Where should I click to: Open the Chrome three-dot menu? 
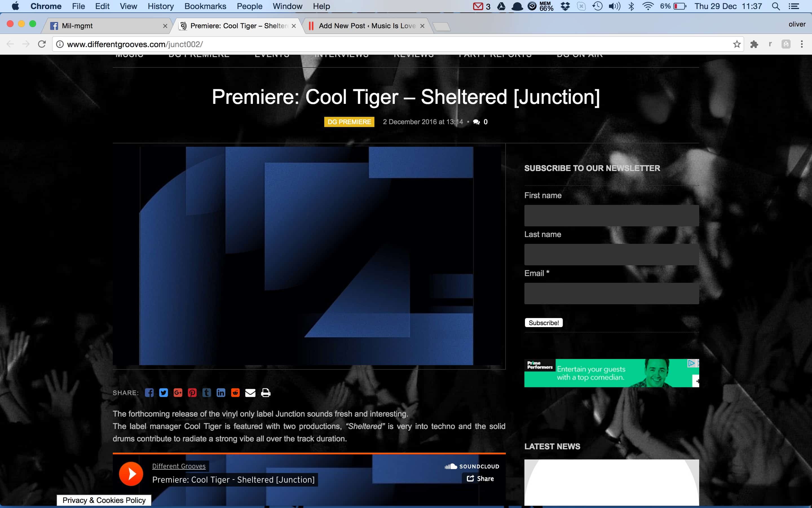802,44
